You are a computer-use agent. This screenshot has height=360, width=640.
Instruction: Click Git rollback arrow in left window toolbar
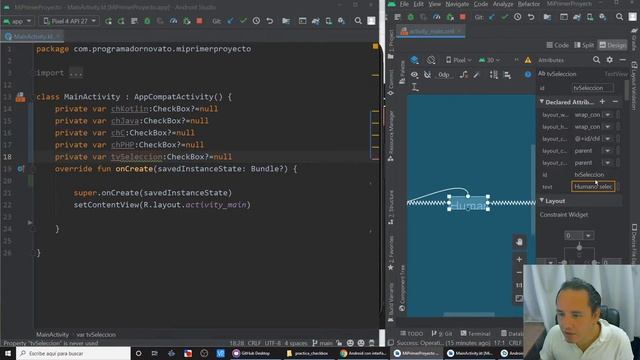(269, 21)
